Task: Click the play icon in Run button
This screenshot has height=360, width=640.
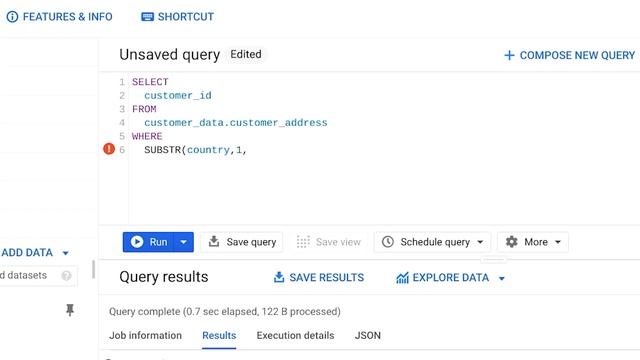Action: pos(137,242)
